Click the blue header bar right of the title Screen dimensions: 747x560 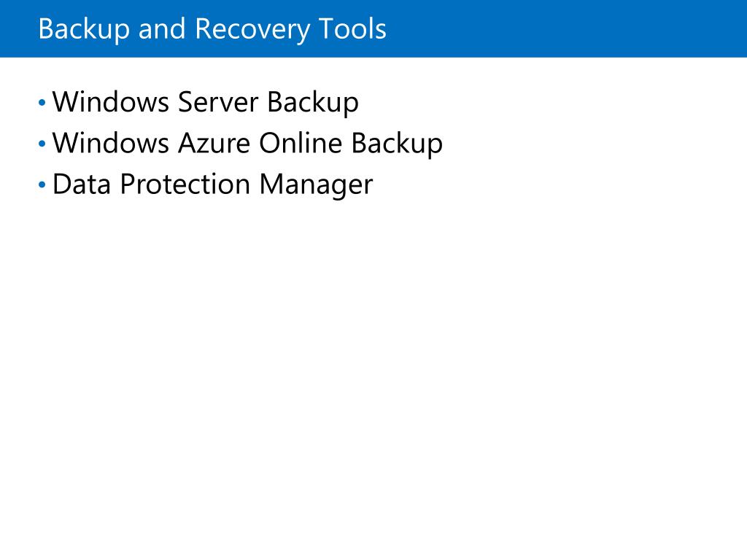(562, 28)
